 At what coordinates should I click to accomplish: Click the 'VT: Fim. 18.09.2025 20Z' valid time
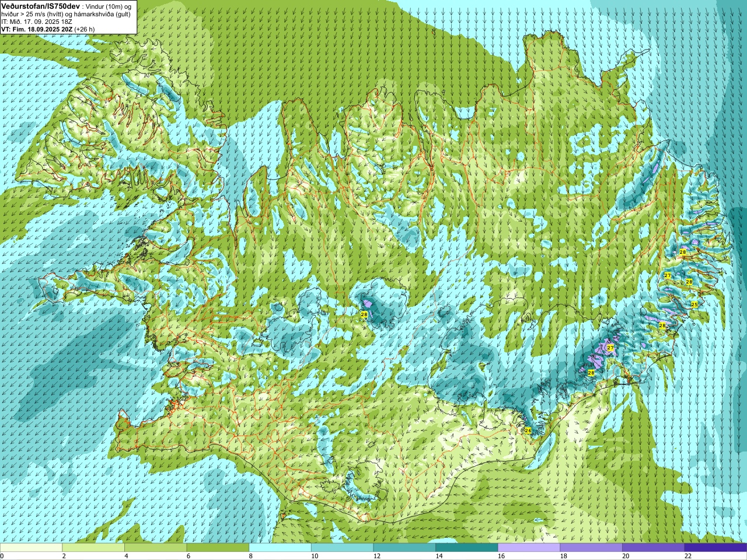point(37,29)
